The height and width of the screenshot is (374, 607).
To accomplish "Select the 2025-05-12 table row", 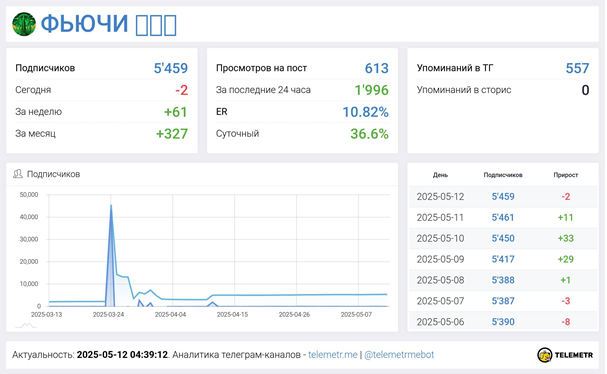I will [503, 197].
